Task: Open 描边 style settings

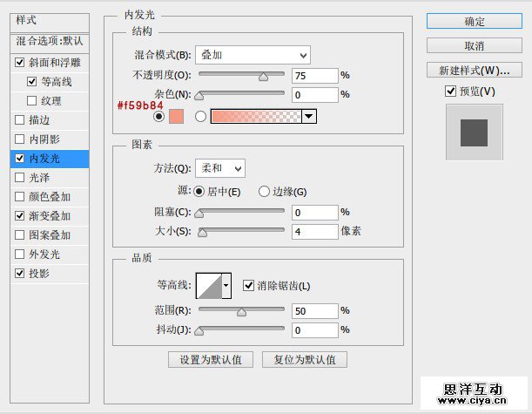Action: [39, 119]
